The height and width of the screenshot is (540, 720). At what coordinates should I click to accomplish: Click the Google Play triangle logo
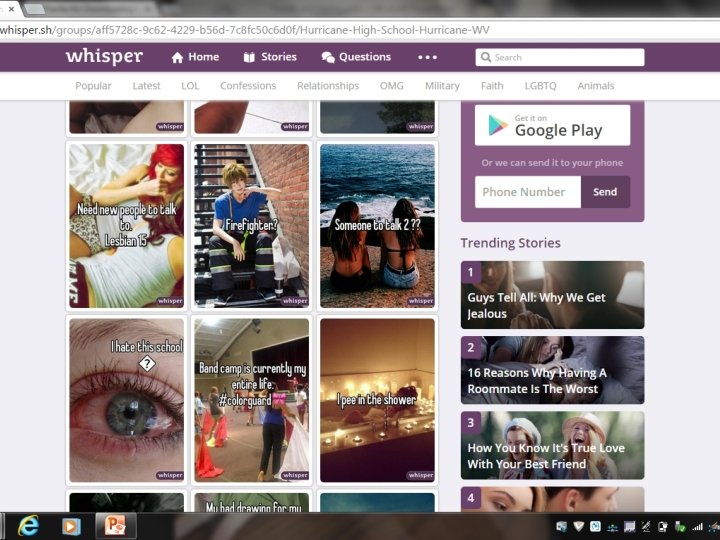[x=497, y=125]
